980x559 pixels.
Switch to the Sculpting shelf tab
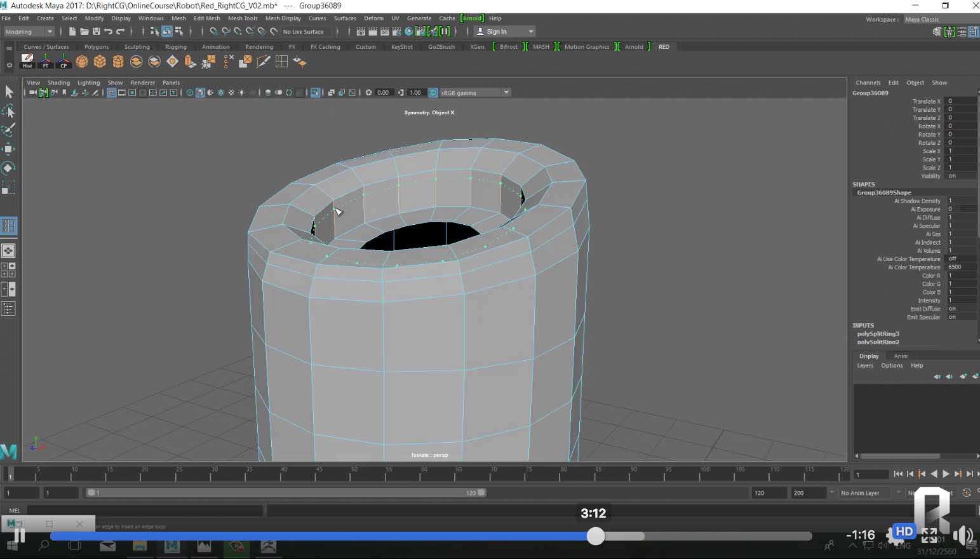point(137,47)
